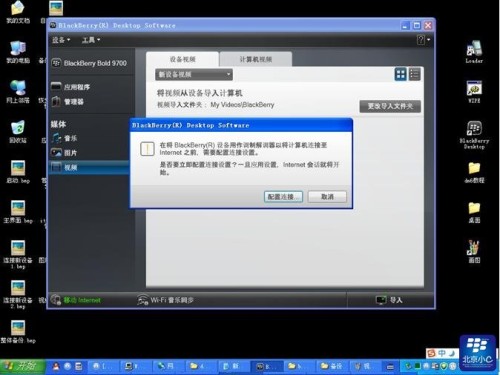500x375 pixels.
Task: Click the 更改导入文件夹 button
Action: pyautogui.click(x=390, y=106)
